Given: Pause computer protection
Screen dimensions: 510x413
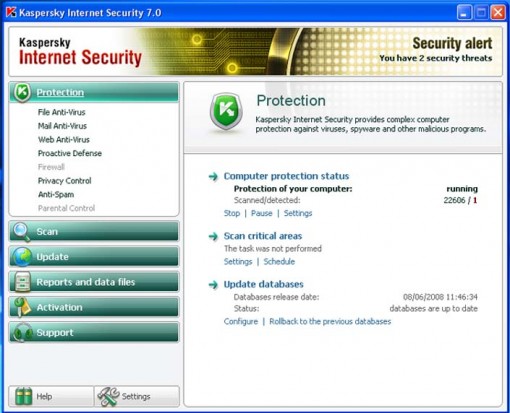Looking at the screenshot, I should 262,213.
